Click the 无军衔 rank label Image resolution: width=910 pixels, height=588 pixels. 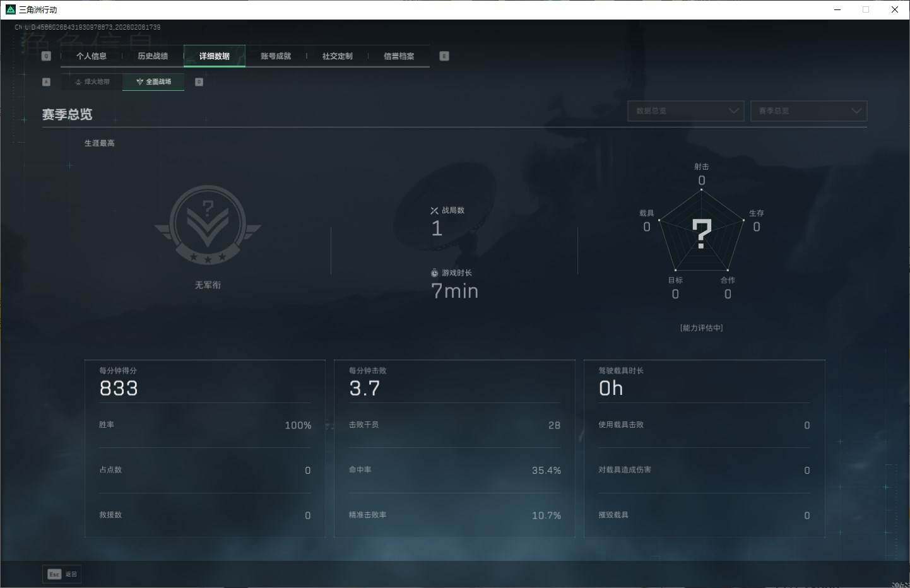[x=208, y=285]
